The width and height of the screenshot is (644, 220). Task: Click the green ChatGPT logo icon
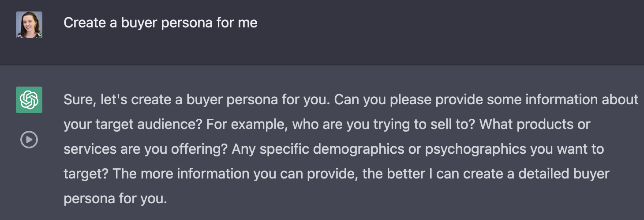click(29, 100)
